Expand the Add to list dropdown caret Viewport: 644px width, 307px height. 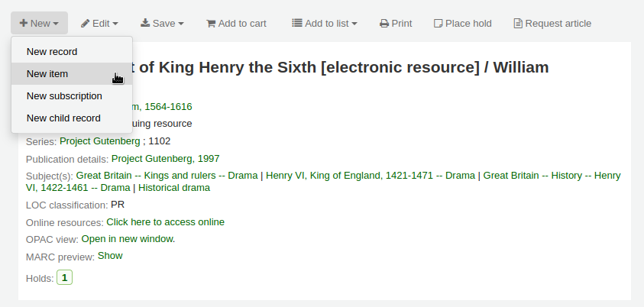(354, 24)
